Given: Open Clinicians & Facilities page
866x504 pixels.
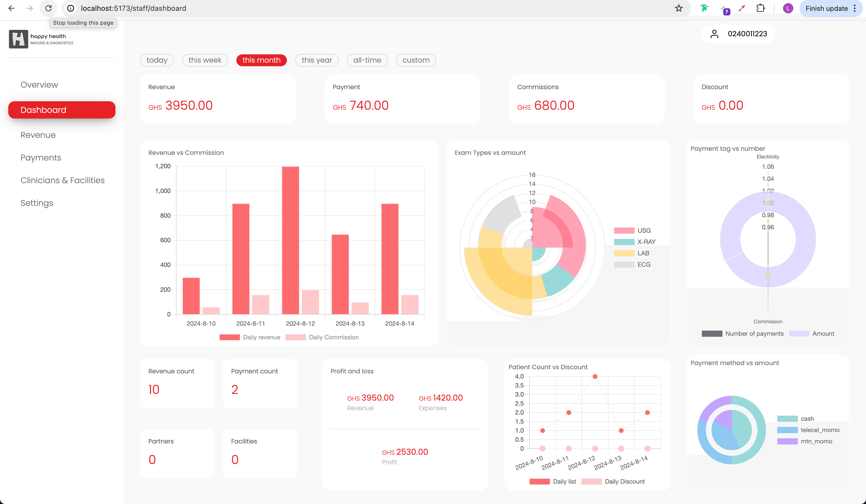Looking at the screenshot, I should (63, 180).
